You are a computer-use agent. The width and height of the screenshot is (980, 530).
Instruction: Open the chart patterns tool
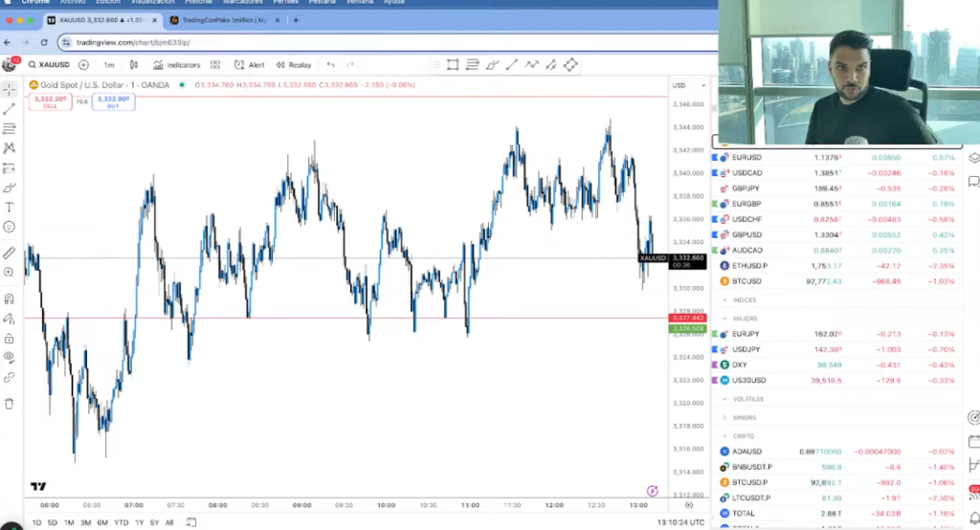(9, 148)
